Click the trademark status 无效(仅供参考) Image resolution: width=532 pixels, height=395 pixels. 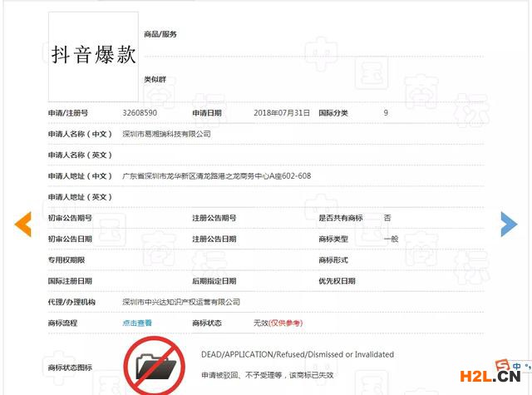point(278,323)
